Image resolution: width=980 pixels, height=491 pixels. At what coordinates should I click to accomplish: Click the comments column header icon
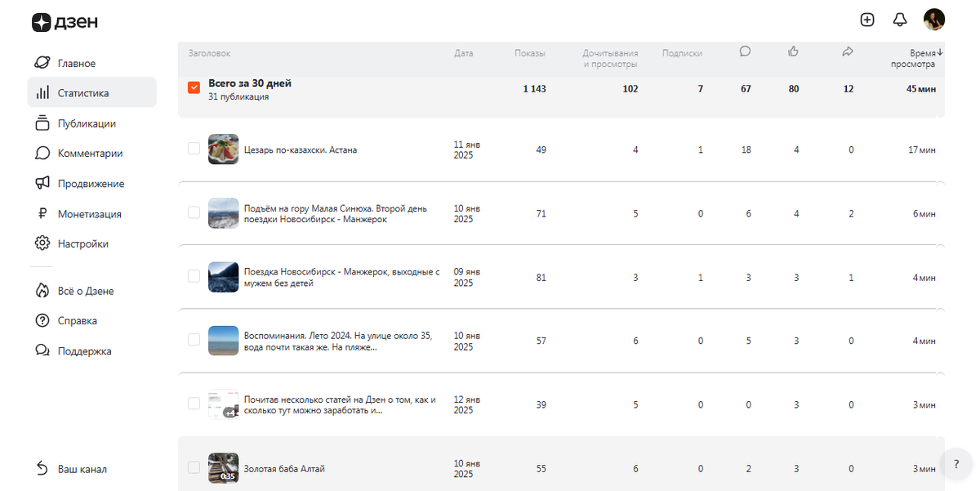coord(745,51)
